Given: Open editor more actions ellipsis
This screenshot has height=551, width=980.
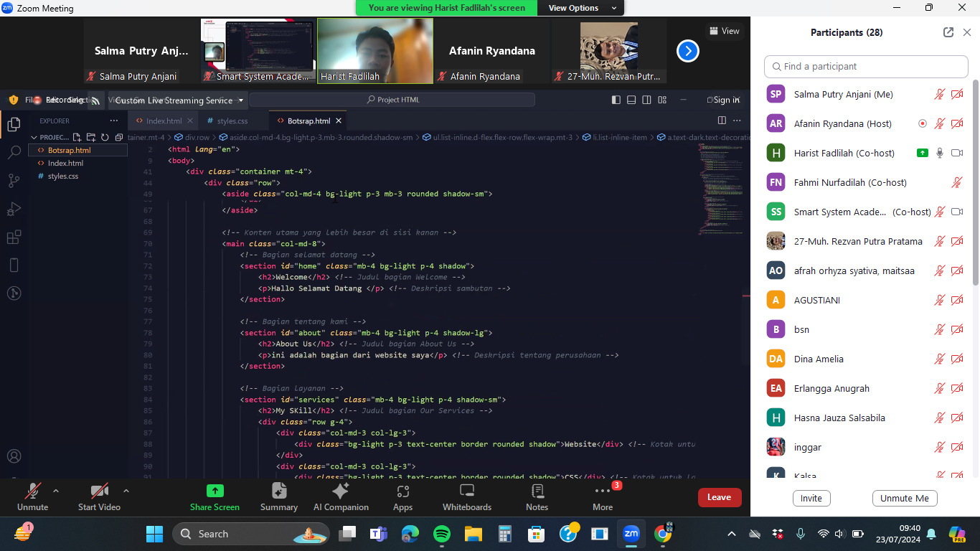Looking at the screenshot, I should tap(737, 121).
